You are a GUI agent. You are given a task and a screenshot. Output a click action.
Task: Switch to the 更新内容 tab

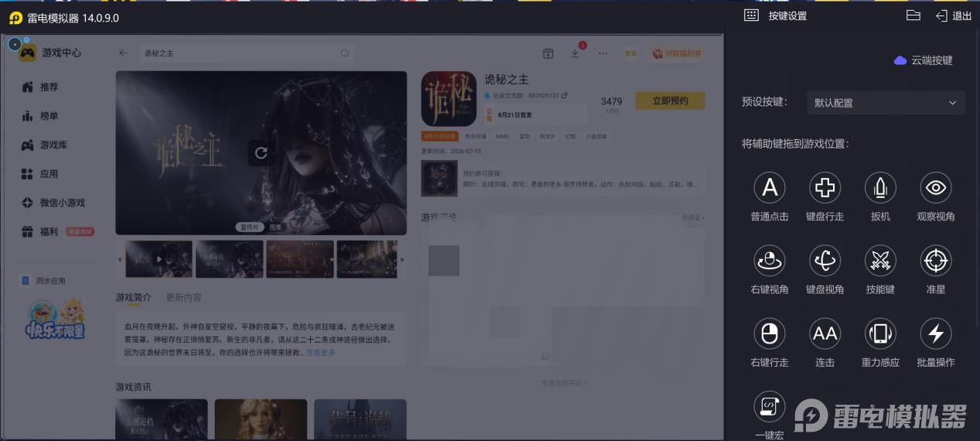pos(183,297)
